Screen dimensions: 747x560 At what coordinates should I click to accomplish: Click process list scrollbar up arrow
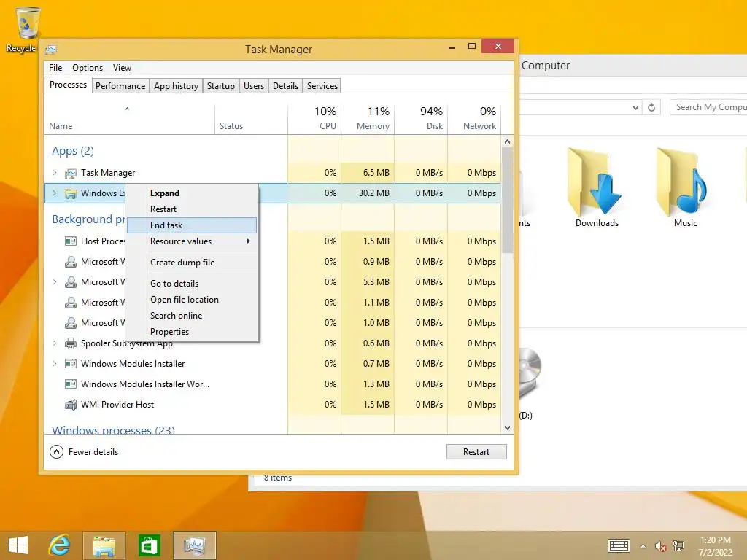point(508,142)
